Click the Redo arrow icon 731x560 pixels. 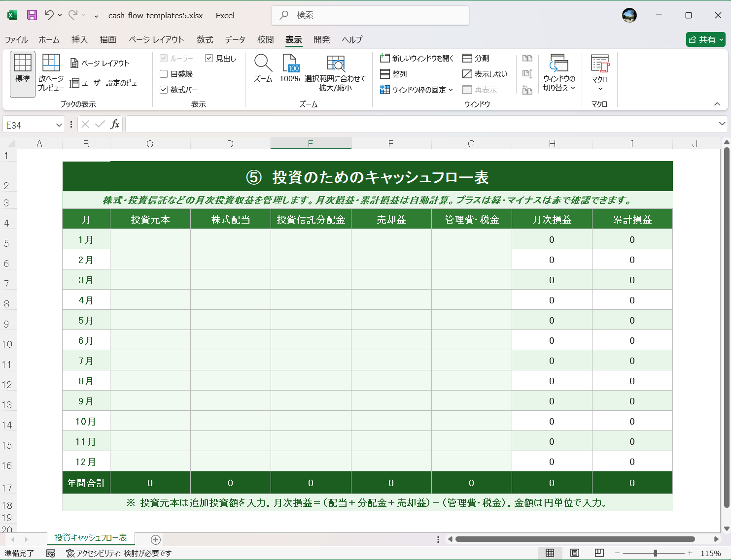[73, 15]
